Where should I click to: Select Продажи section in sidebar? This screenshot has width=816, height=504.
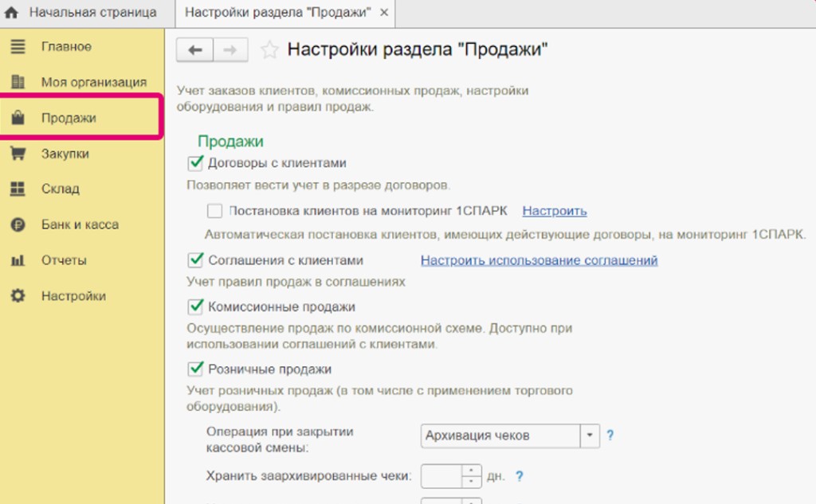click(69, 118)
